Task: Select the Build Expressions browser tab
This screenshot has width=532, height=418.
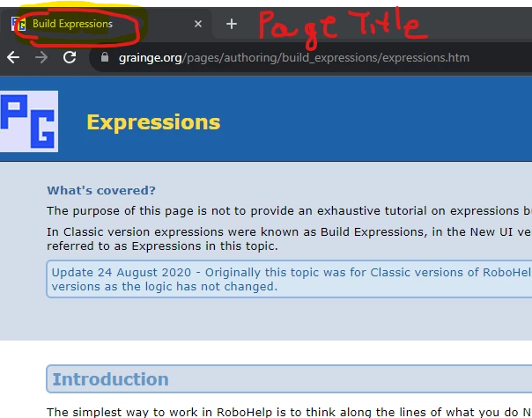Action: (x=106, y=24)
